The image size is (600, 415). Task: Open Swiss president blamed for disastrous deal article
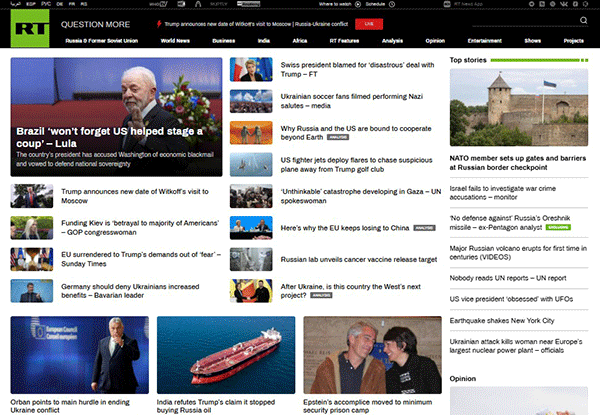[357, 69]
